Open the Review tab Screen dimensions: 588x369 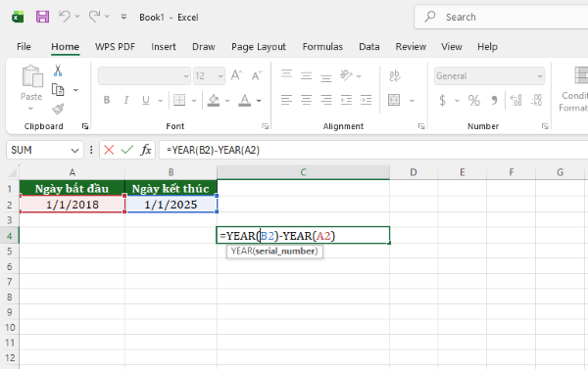[x=411, y=47]
